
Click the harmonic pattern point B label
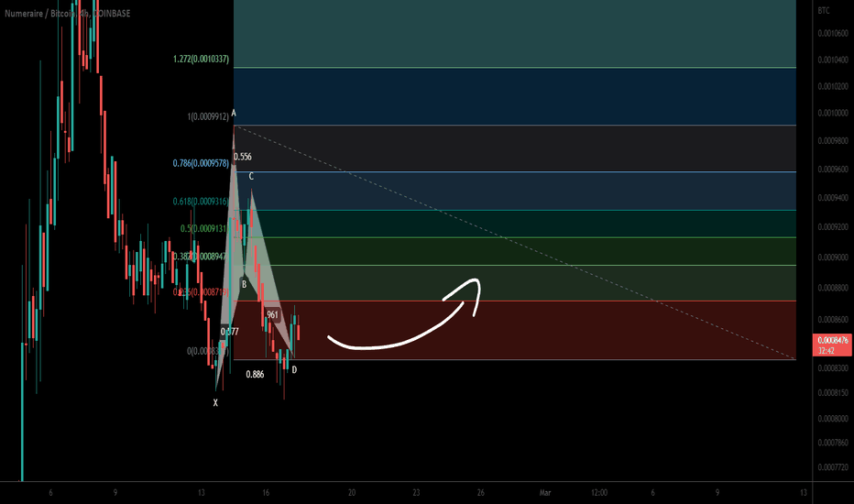pos(244,284)
